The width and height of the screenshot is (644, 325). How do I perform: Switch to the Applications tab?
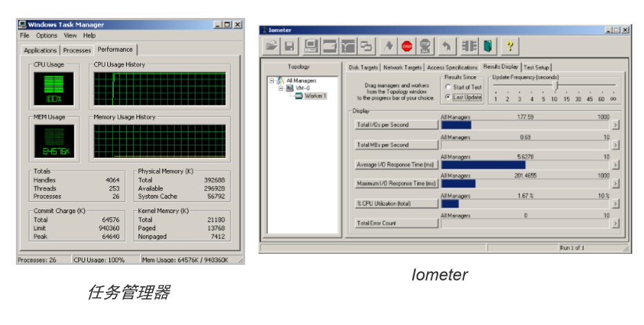pyautogui.click(x=40, y=50)
